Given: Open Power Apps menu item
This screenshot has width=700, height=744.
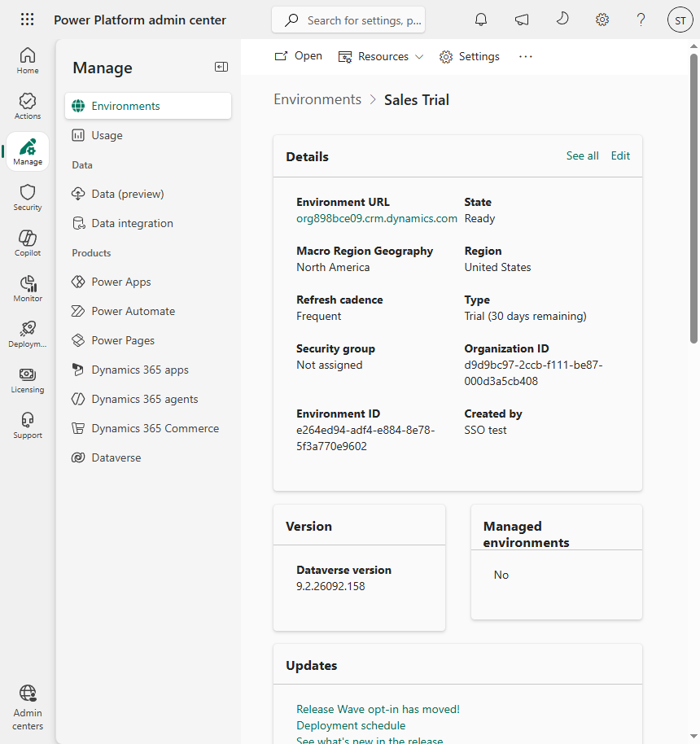Looking at the screenshot, I should [x=148, y=282].
